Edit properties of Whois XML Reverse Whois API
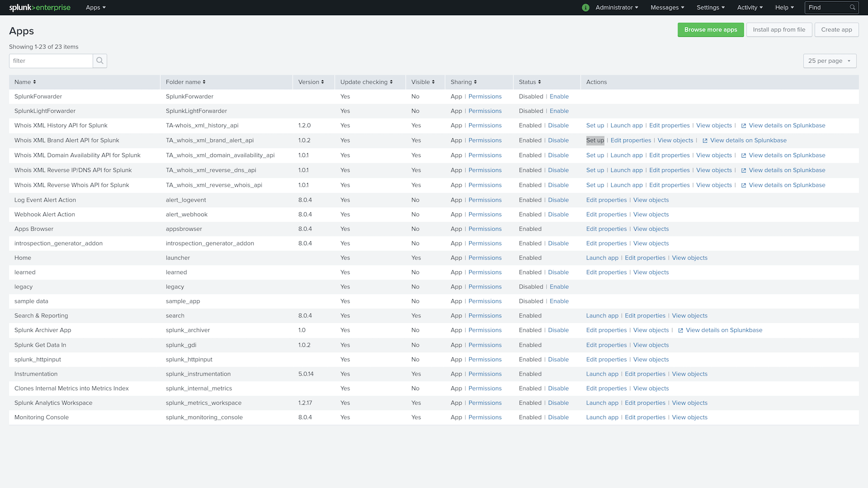 pyautogui.click(x=669, y=185)
